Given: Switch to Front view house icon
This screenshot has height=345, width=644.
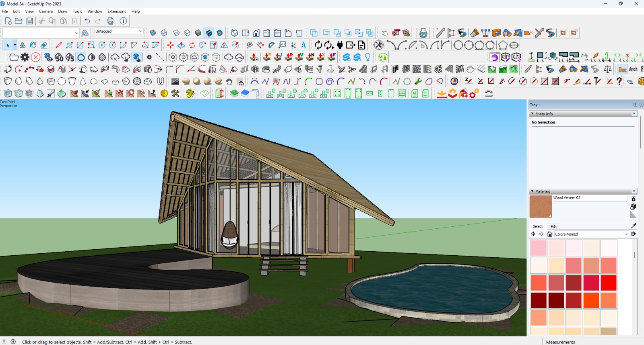Looking at the screenshot, I should [256, 33].
